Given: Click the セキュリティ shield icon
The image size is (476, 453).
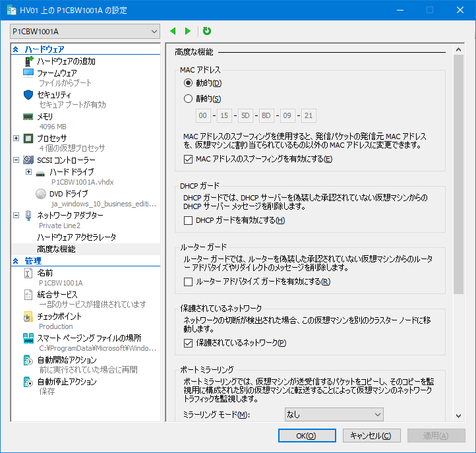Looking at the screenshot, I should click(28, 95).
